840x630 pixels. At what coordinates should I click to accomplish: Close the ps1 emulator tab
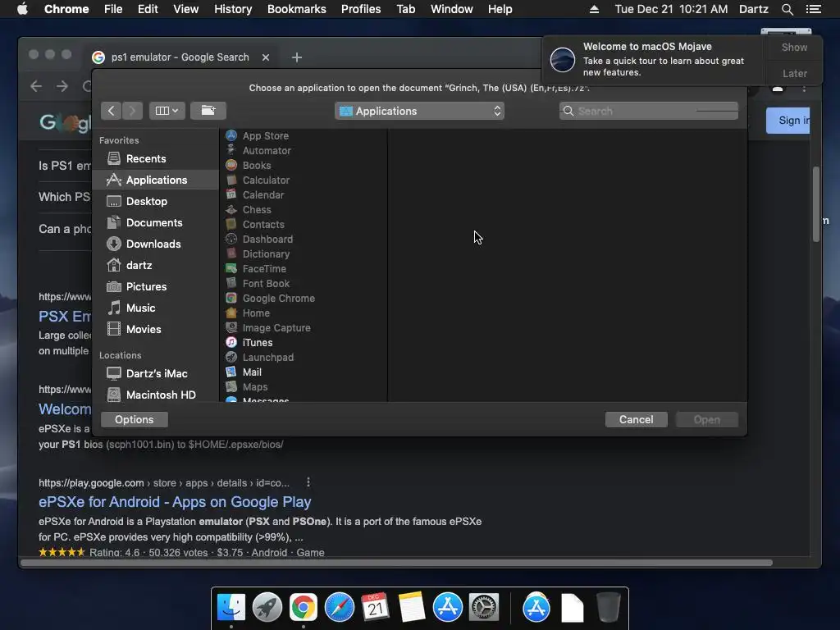click(266, 57)
